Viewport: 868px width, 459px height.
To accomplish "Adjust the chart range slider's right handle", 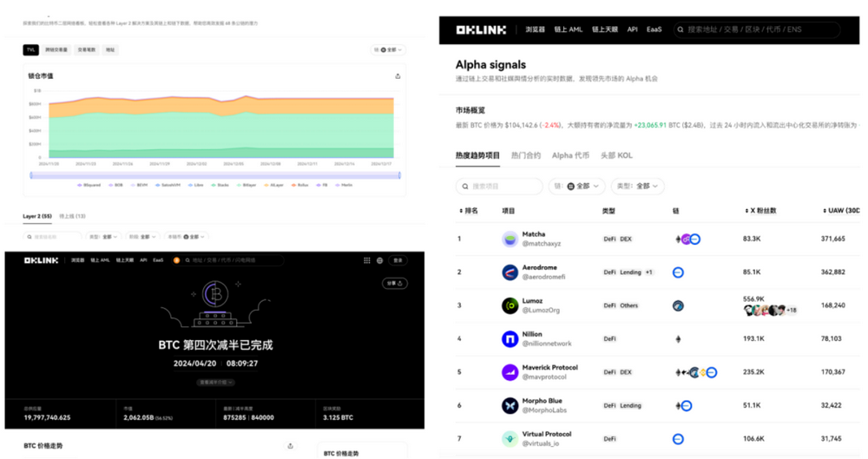I will pos(399,175).
